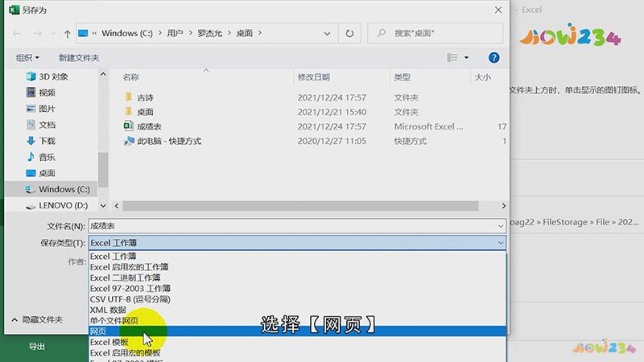Sort by 修改日期 column header
This screenshot has width=644, height=362.
(314, 77)
